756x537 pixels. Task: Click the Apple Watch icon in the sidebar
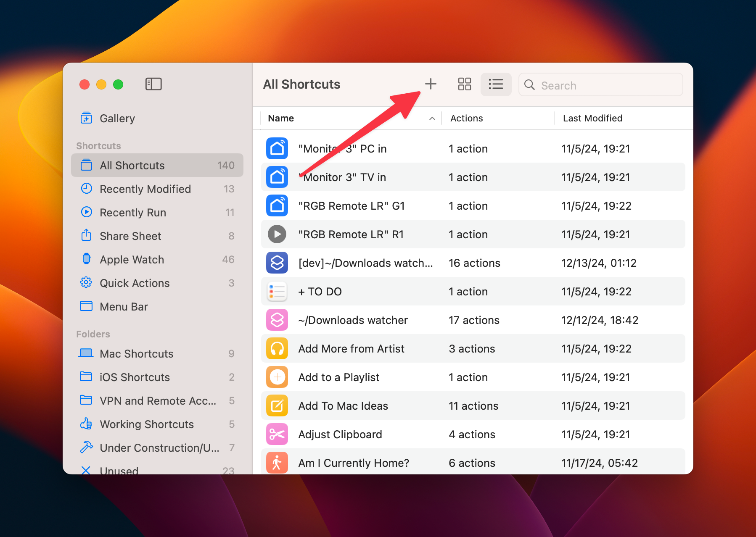86,259
